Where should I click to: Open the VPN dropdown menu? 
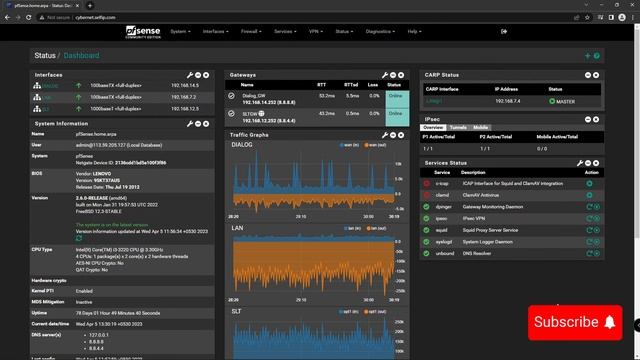(x=316, y=31)
